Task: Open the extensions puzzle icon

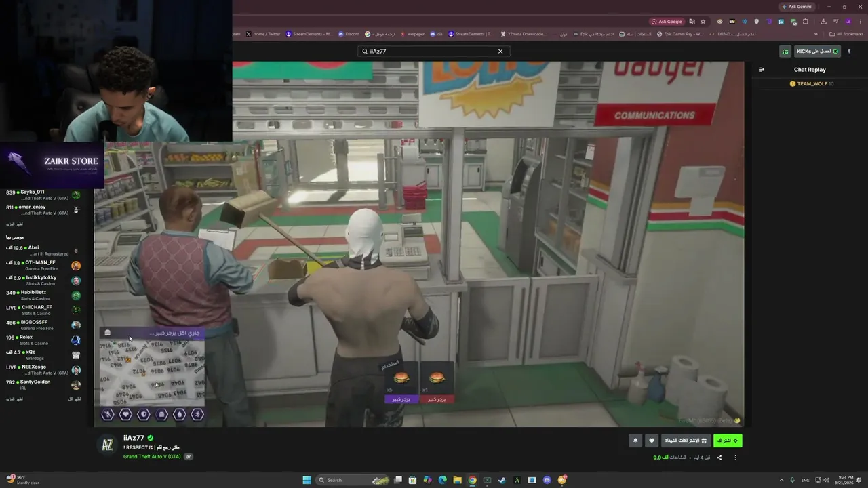Action: 806,22
